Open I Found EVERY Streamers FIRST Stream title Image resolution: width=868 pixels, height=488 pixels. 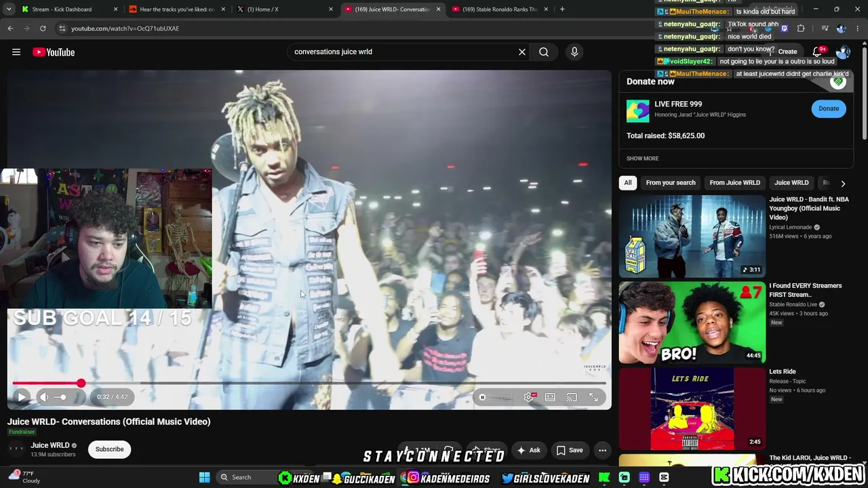pyautogui.click(x=806, y=290)
